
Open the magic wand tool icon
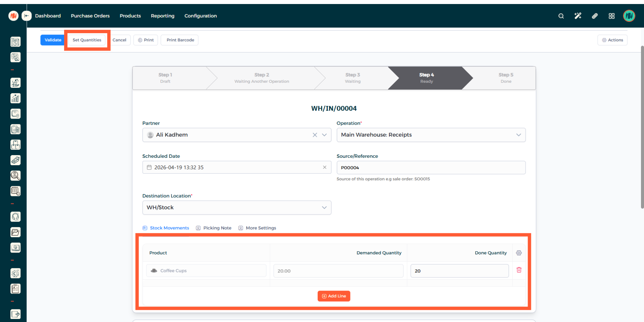[578, 16]
